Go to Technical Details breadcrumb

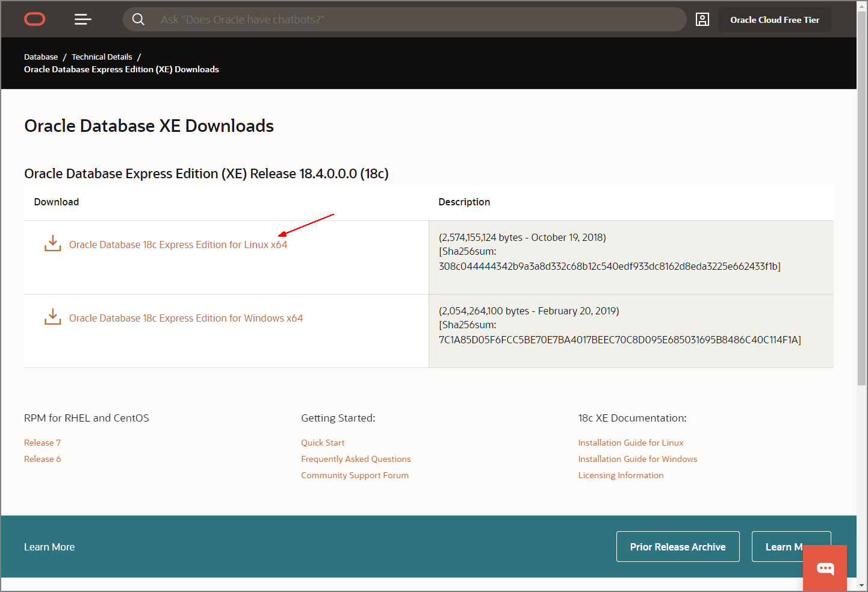102,57
